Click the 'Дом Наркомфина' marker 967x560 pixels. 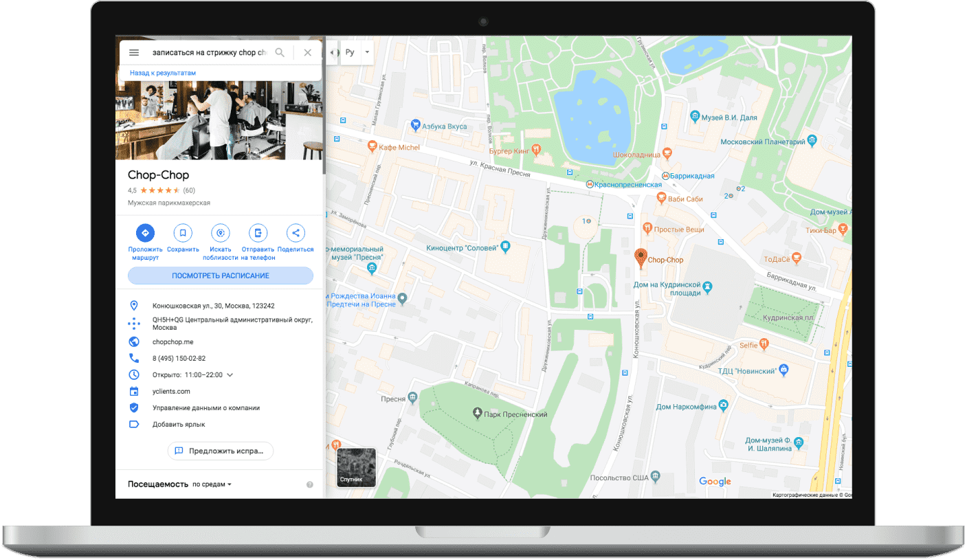click(722, 406)
